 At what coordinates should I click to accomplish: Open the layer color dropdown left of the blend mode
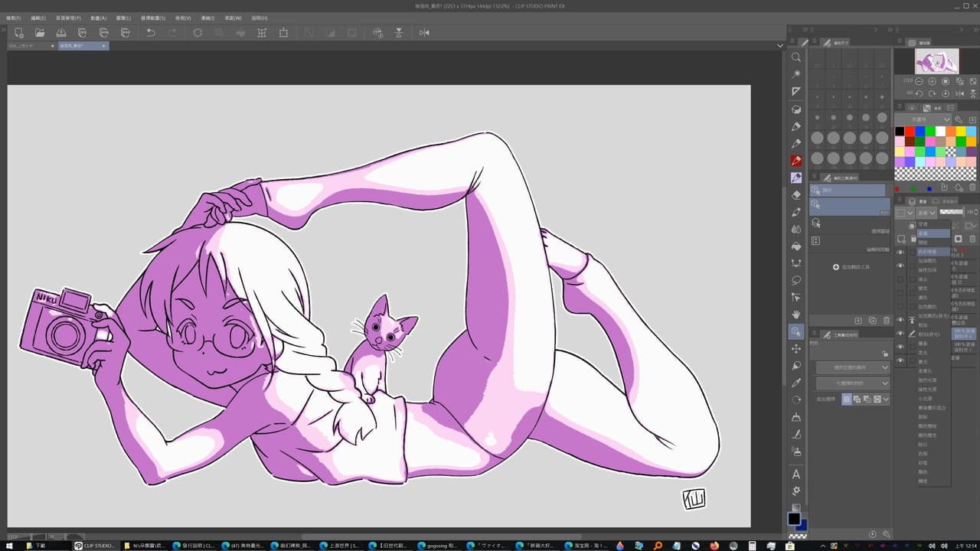906,214
